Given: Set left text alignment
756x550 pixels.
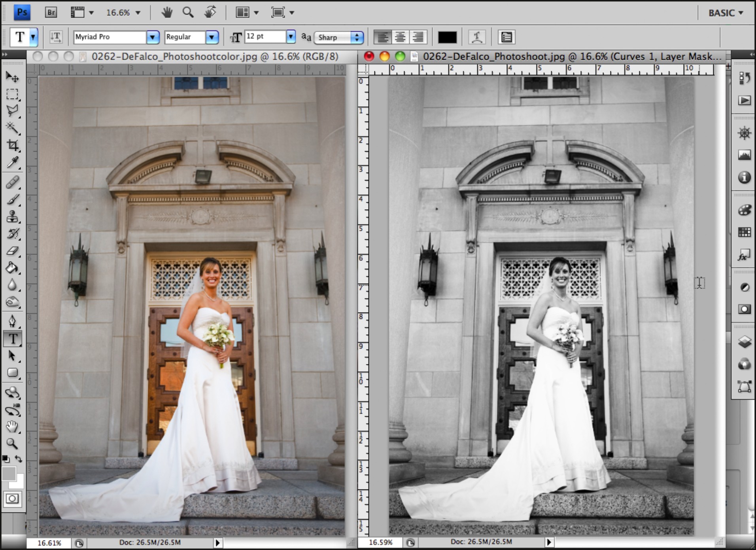Looking at the screenshot, I should pos(382,37).
